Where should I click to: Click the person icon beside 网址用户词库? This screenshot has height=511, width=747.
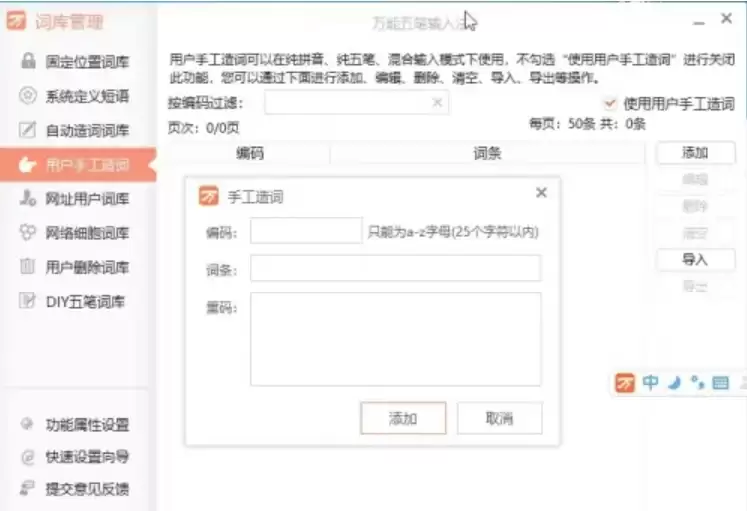coord(27,198)
